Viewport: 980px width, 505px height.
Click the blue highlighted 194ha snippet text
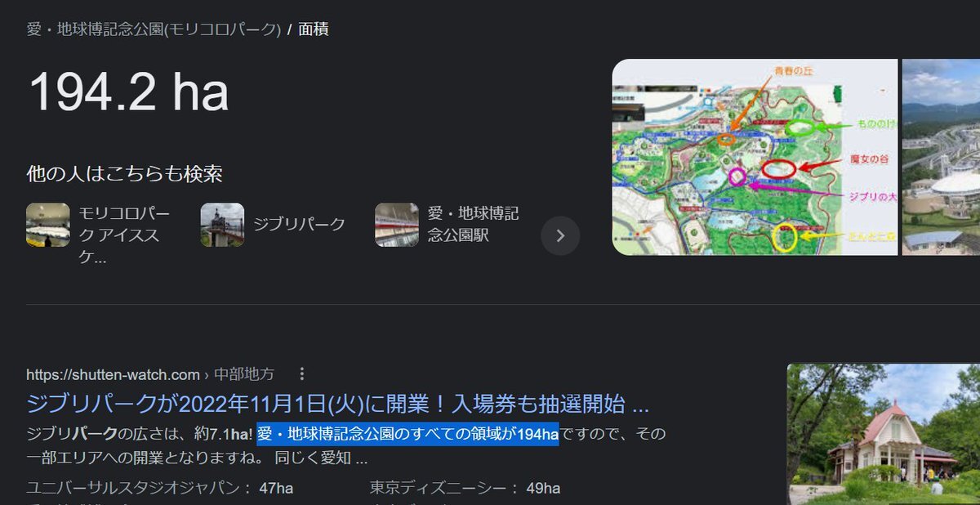408,434
